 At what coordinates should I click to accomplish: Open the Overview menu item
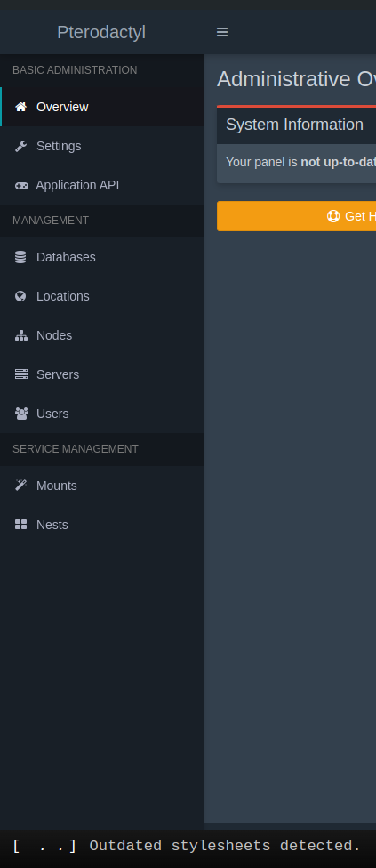101,107
